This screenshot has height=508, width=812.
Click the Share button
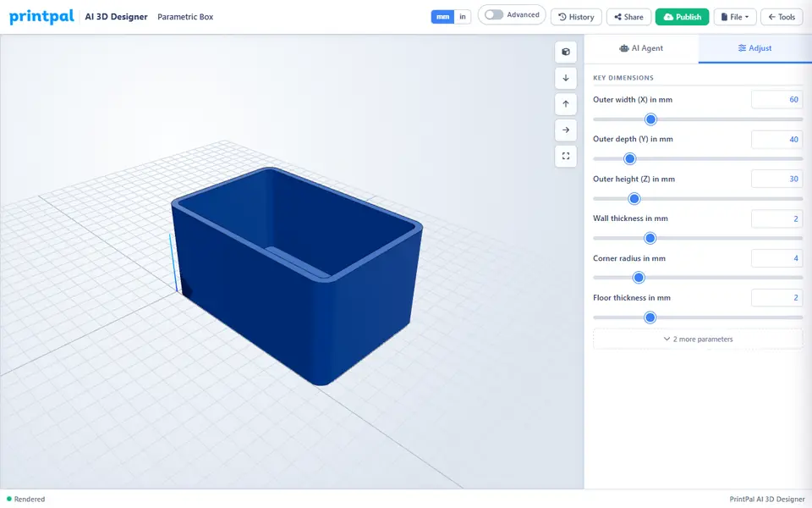(x=628, y=17)
